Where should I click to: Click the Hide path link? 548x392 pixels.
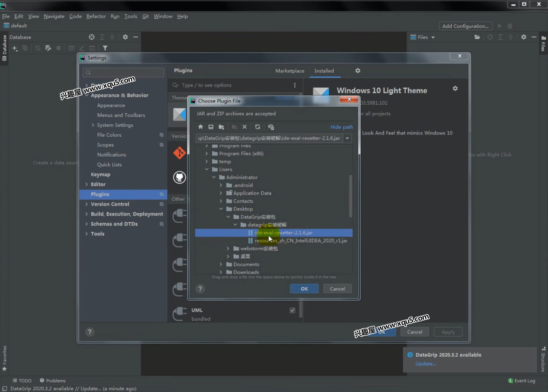[341, 127]
